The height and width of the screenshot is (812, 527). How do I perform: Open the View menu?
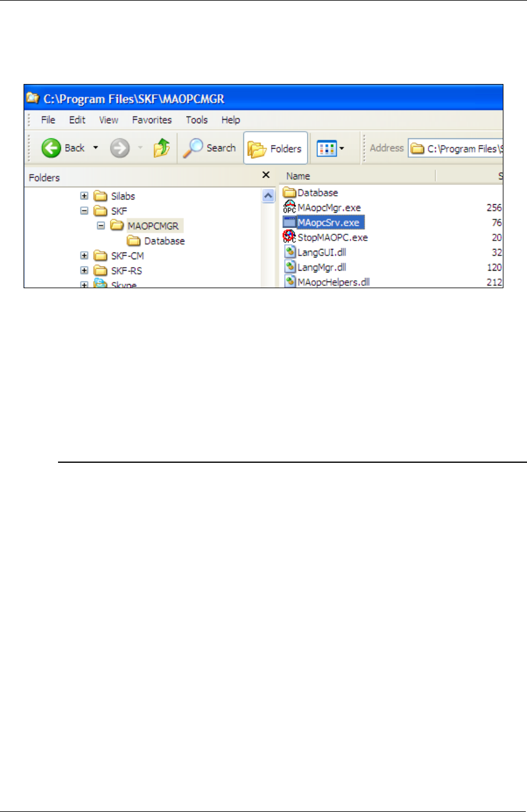(109, 120)
